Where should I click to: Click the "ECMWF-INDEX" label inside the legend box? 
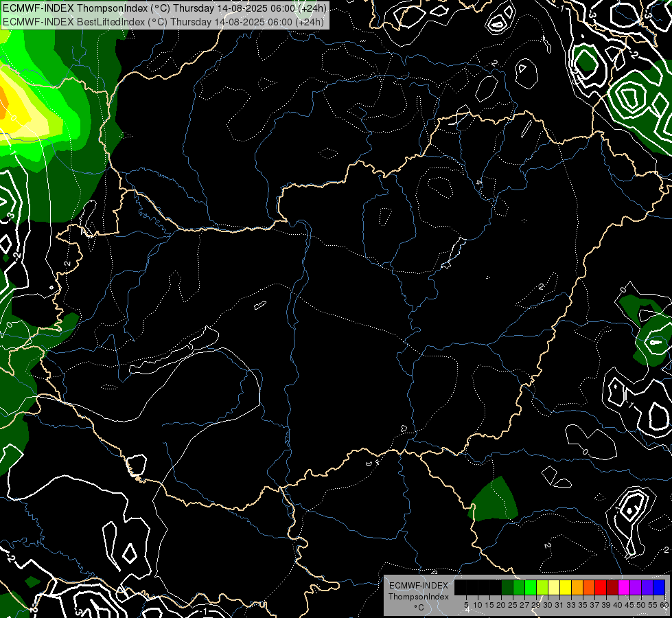[x=419, y=586]
